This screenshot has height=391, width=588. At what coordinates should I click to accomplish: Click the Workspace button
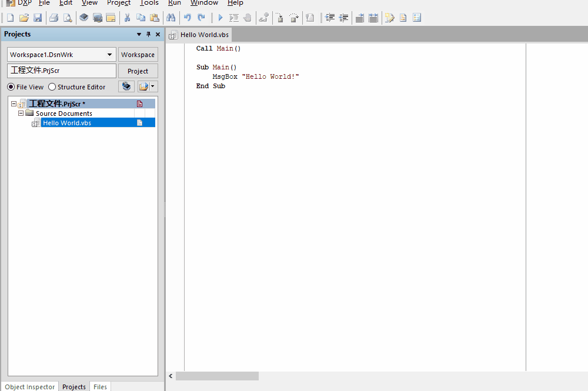[x=138, y=55]
